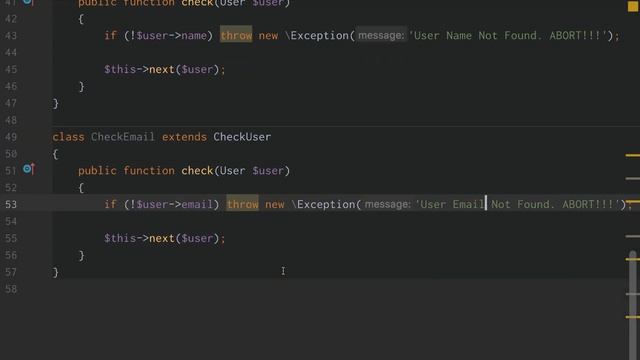This screenshot has width=640, height=360.
Task: Click the check function name on line 51
Action: coord(197,170)
